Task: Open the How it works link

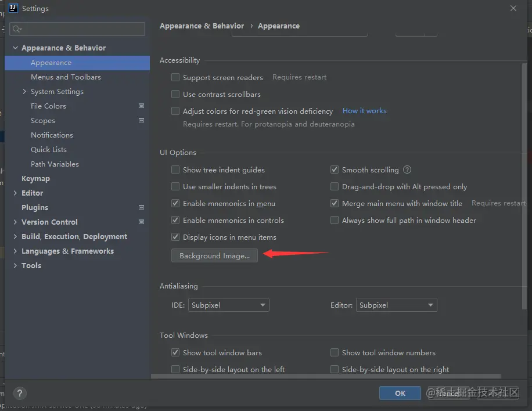Action: point(364,111)
